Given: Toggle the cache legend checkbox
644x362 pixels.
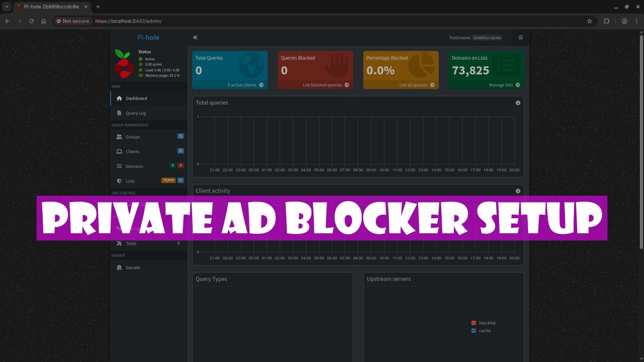Looking at the screenshot, I should 473,331.
